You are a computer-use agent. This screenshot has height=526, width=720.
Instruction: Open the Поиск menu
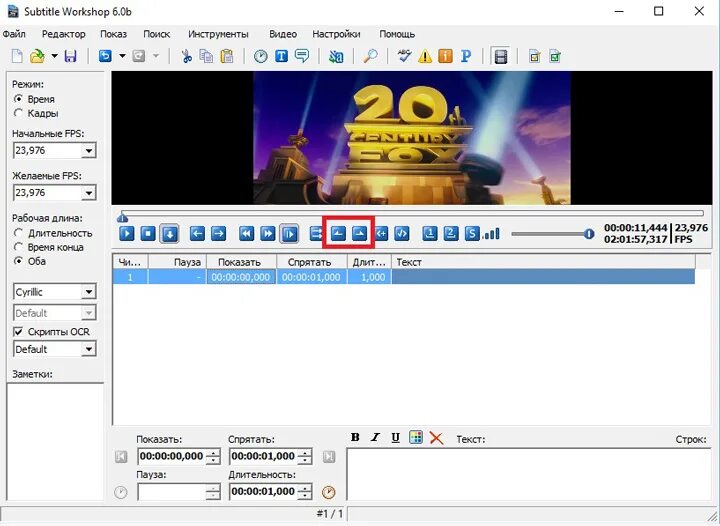157,34
